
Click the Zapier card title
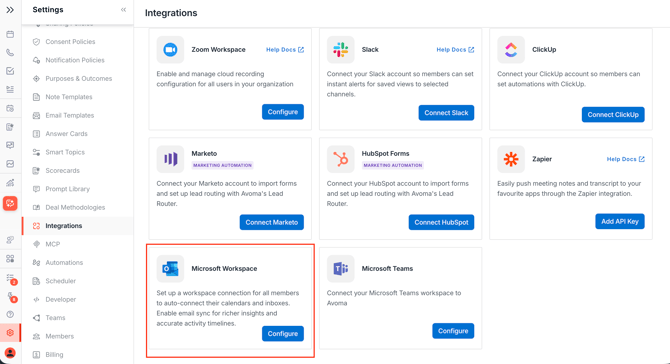tap(542, 159)
